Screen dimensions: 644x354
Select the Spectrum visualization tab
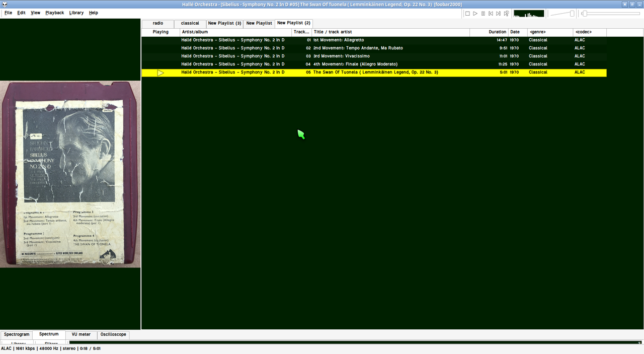[49, 334]
